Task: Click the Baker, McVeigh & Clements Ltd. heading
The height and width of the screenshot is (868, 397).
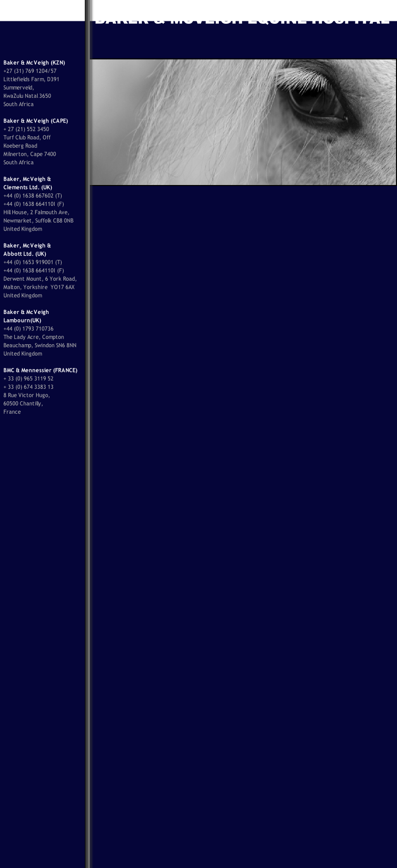Action: pos(27,183)
